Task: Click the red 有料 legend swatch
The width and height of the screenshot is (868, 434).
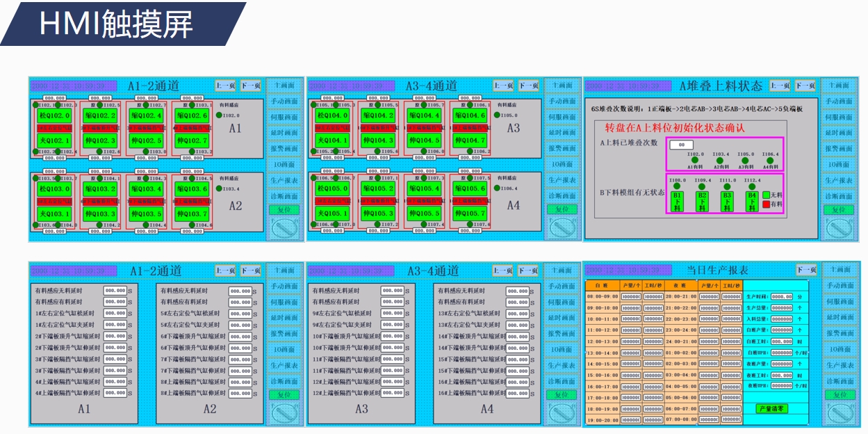Action: [766, 204]
